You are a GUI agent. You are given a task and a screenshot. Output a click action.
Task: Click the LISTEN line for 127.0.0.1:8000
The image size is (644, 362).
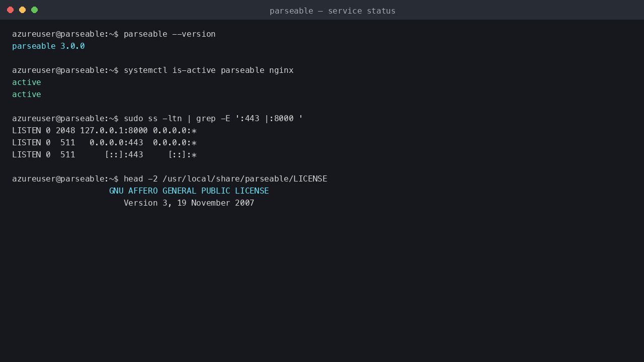pyautogui.click(x=104, y=131)
